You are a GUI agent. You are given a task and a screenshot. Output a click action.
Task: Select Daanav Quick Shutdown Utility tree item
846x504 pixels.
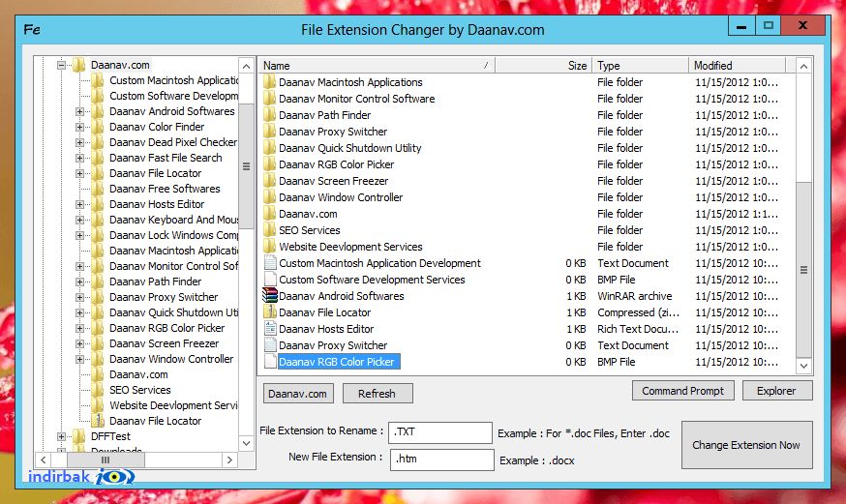click(173, 312)
